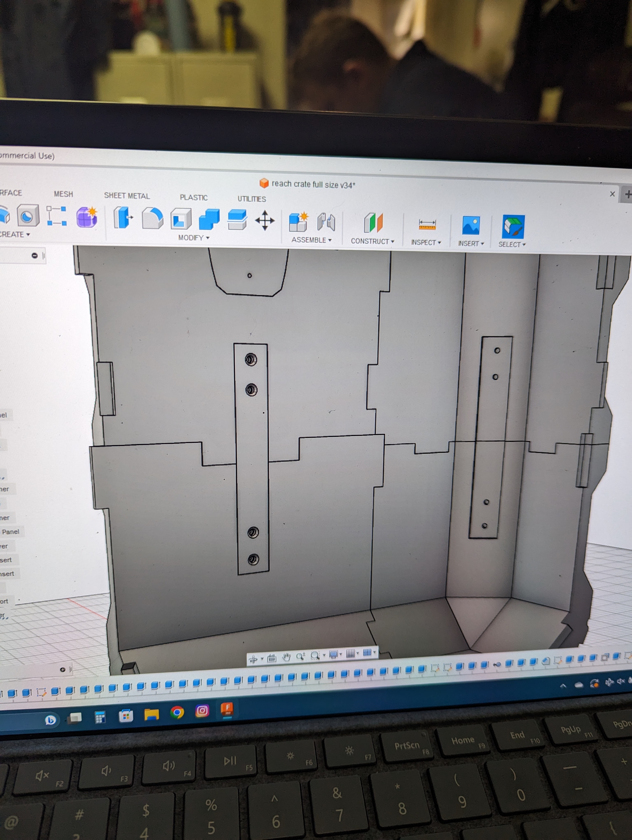Viewport: 632px width, 840px height.
Task: Click the Offset Plane icon in Construct
Action: click(373, 223)
